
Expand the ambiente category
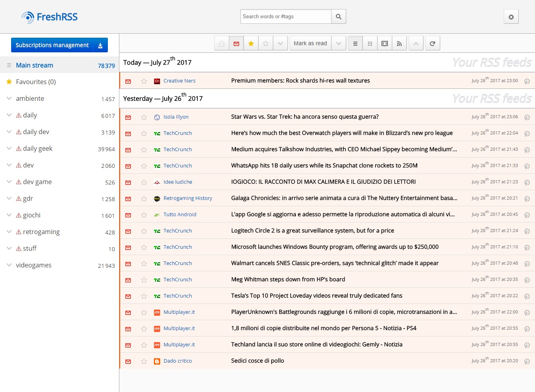9,98
